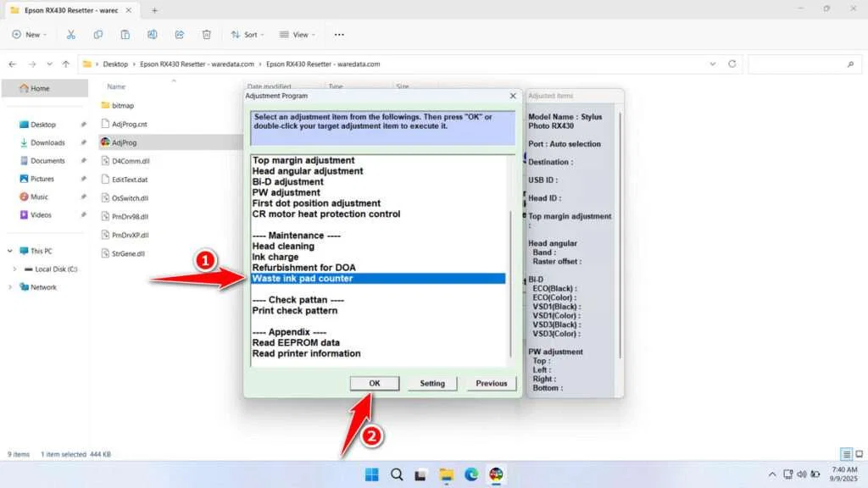Click the File Explorer search box

click(x=801, y=64)
